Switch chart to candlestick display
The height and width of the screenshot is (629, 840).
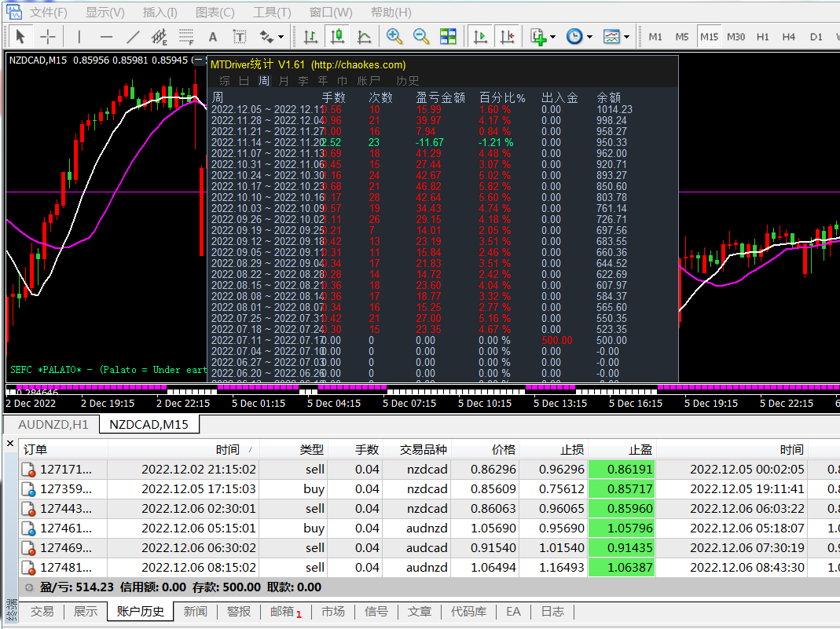[337, 37]
